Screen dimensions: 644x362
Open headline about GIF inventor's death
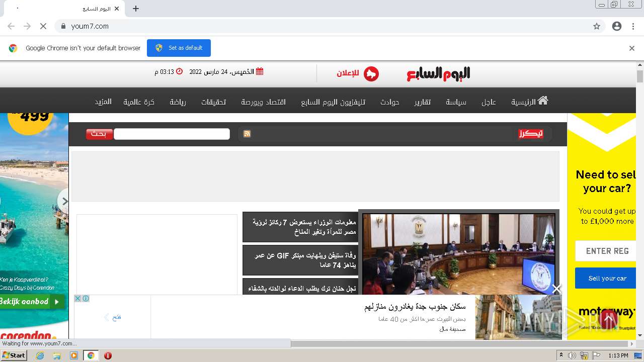300,260
